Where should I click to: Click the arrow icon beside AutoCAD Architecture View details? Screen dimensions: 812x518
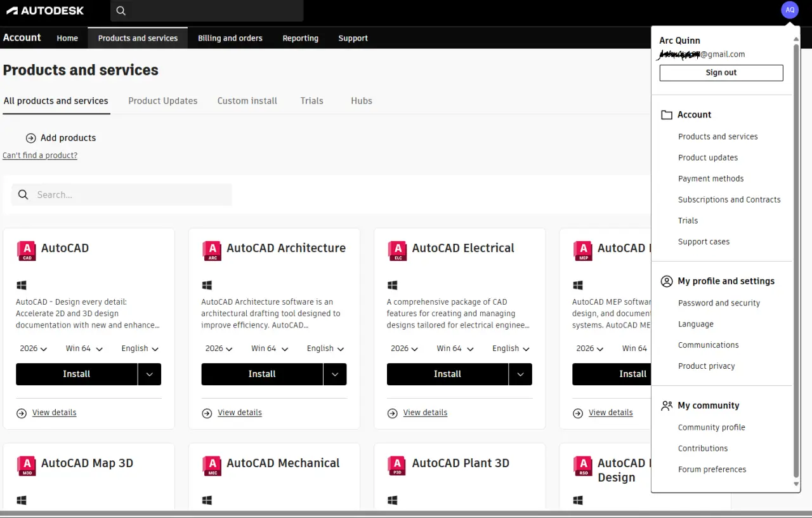[207, 413]
